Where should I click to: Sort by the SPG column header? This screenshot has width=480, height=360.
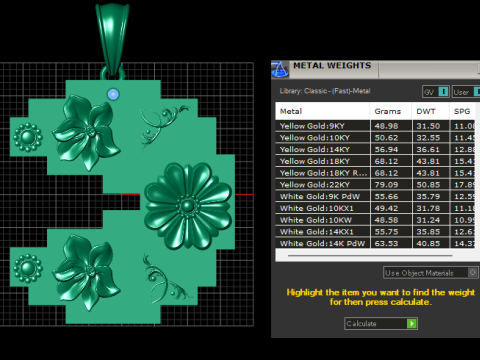[x=462, y=111]
